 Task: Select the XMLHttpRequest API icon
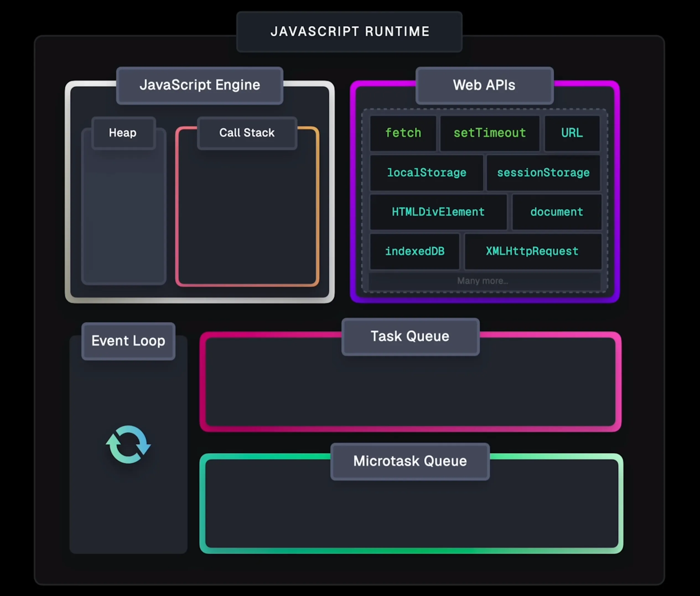tap(530, 251)
